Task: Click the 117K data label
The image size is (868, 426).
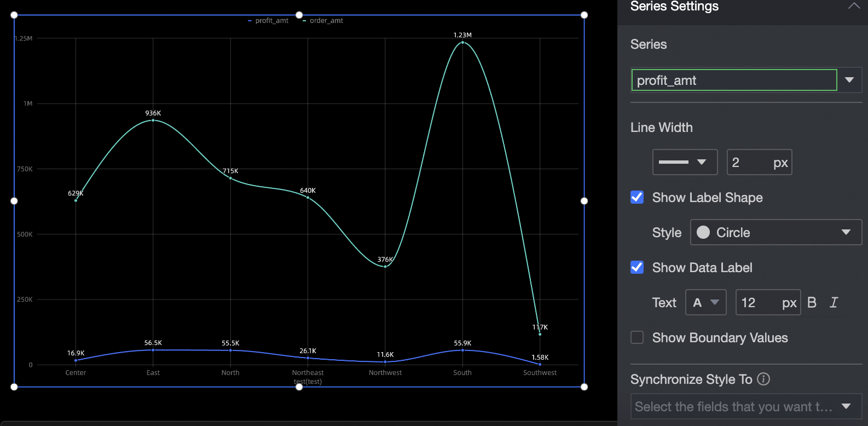Action: click(x=540, y=327)
